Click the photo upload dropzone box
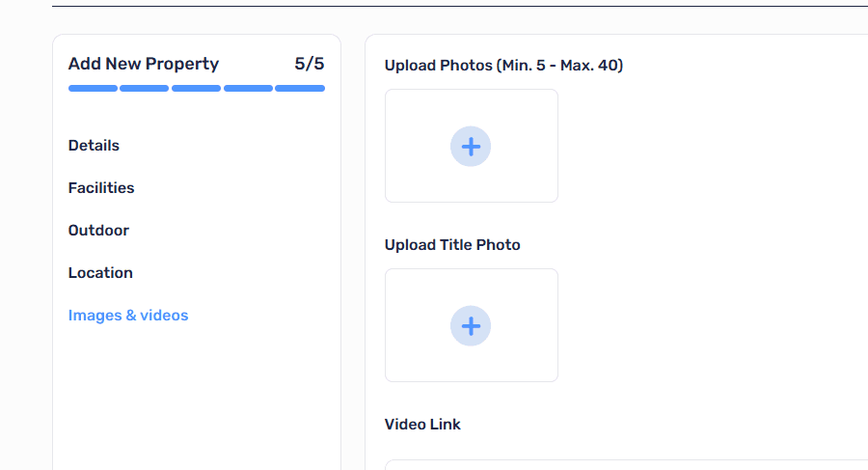 click(472, 146)
